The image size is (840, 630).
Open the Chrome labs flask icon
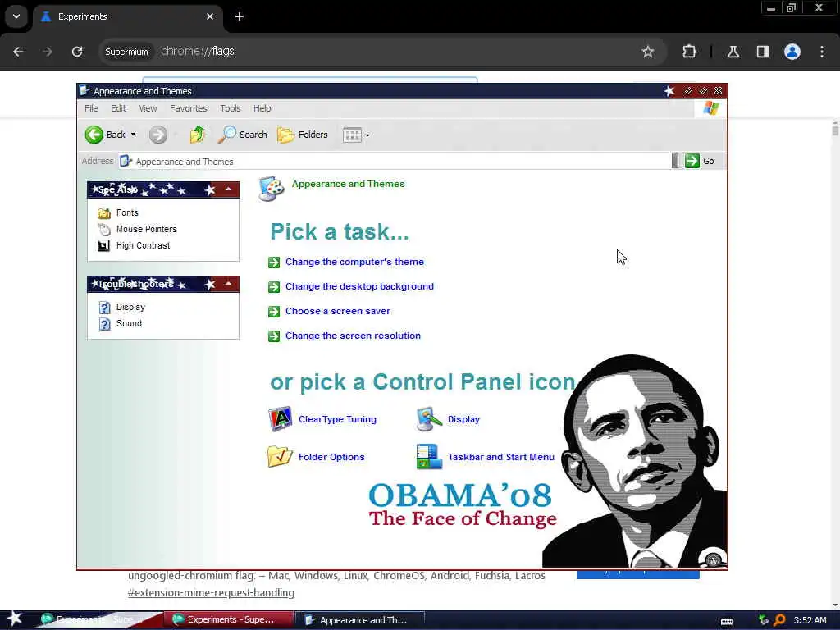click(733, 52)
